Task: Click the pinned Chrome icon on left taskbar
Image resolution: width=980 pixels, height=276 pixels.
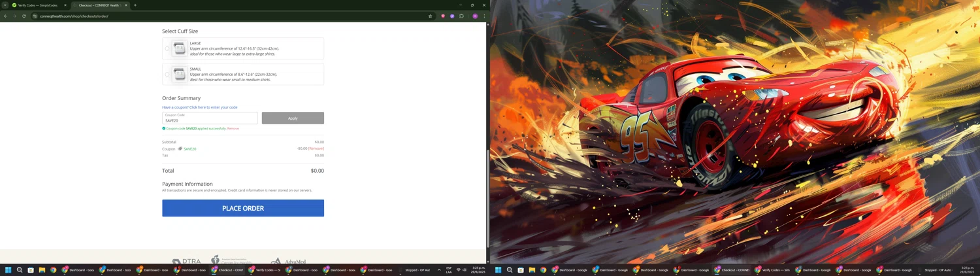Action: pos(53,270)
